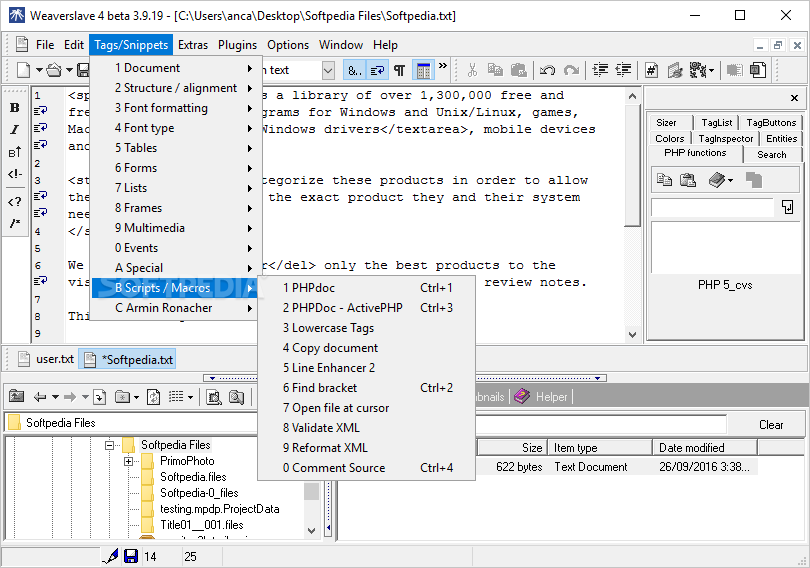Open the view mode list dropdown arrow
Viewport: 810px width, 568px height.
pos(190,397)
